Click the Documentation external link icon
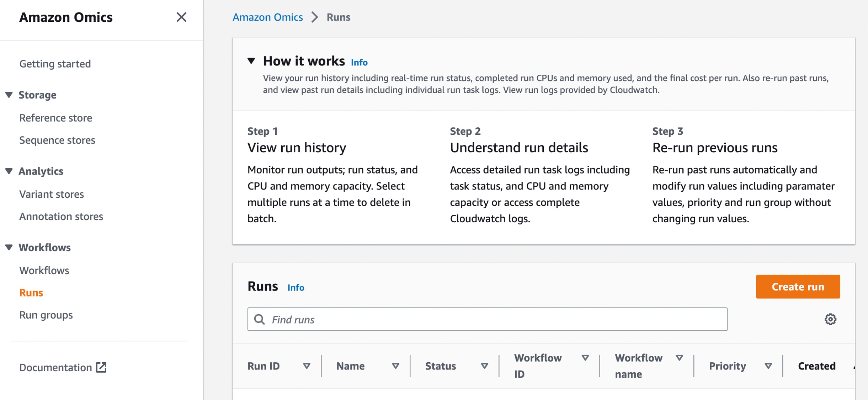The width and height of the screenshot is (868, 400). pyautogui.click(x=101, y=367)
